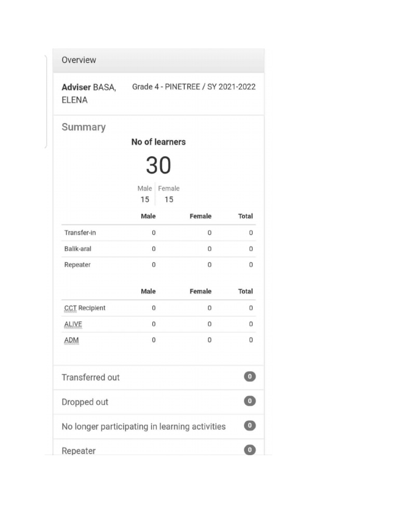Click the Transferred out count badge

point(249,377)
